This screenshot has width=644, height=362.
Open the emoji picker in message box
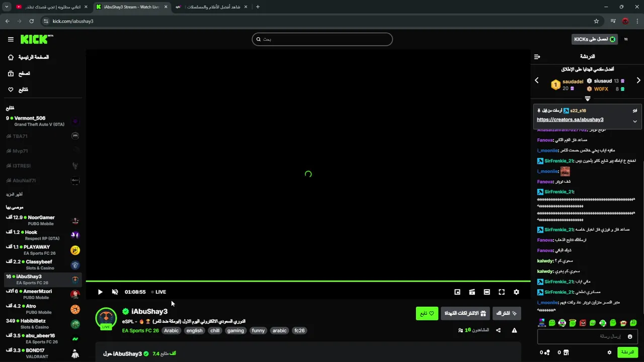tap(630, 336)
